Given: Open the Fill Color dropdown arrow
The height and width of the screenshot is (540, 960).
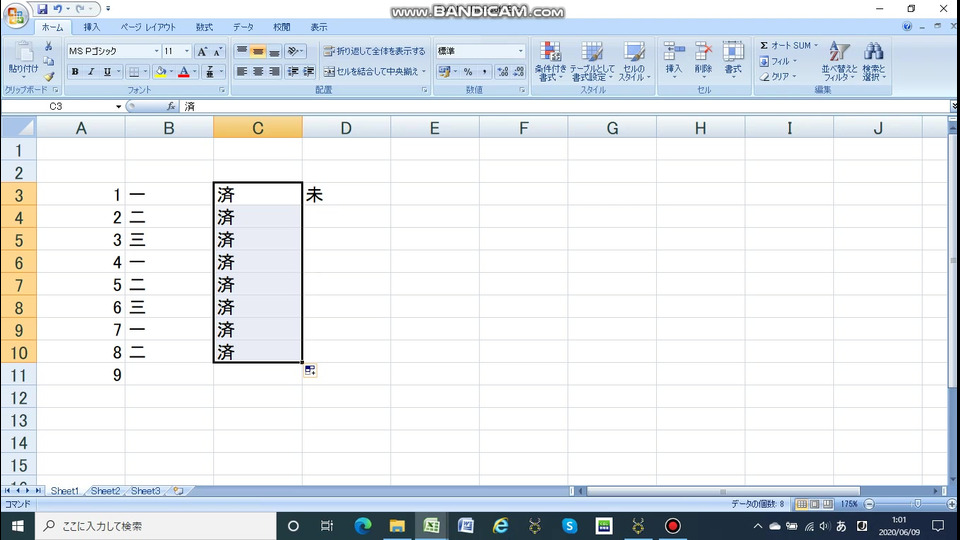Looking at the screenshot, I should [x=171, y=72].
